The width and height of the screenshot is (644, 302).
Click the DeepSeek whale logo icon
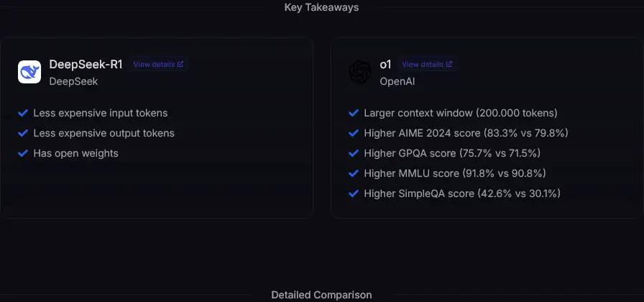pos(29,72)
